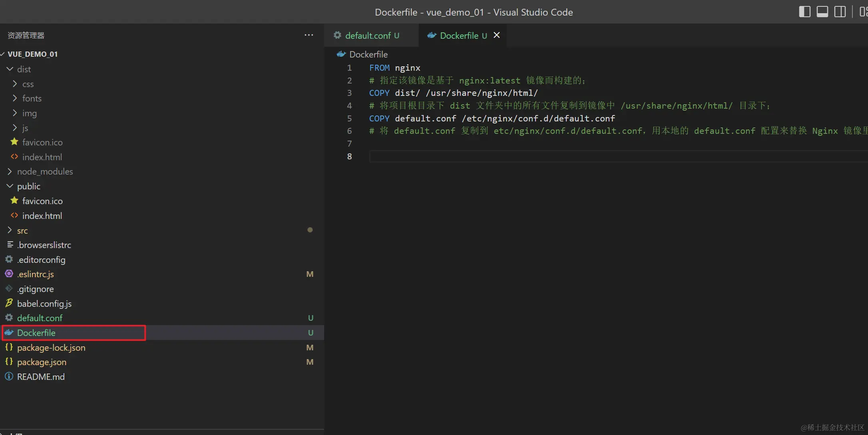
Task: Click Dockerfile whale icon in breadcrumb
Action: 341,54
